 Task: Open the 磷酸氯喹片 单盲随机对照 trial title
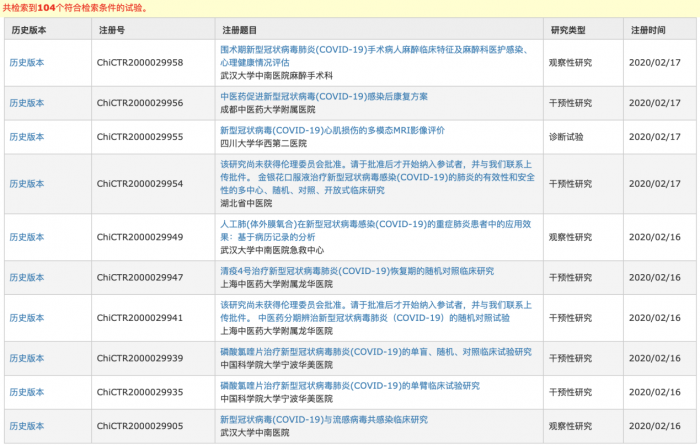375,351
